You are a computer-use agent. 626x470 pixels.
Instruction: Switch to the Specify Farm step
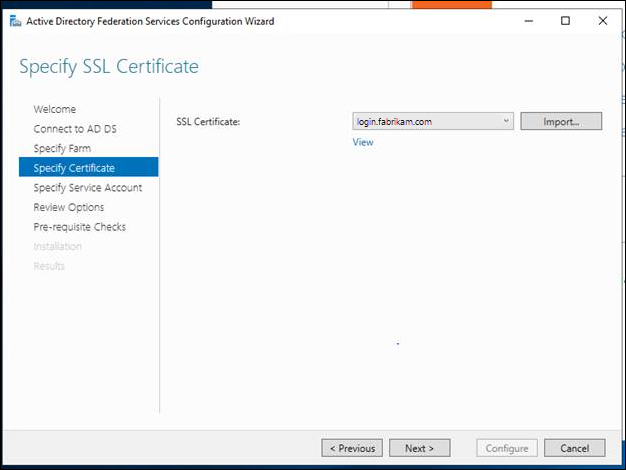tap(62, 148)
